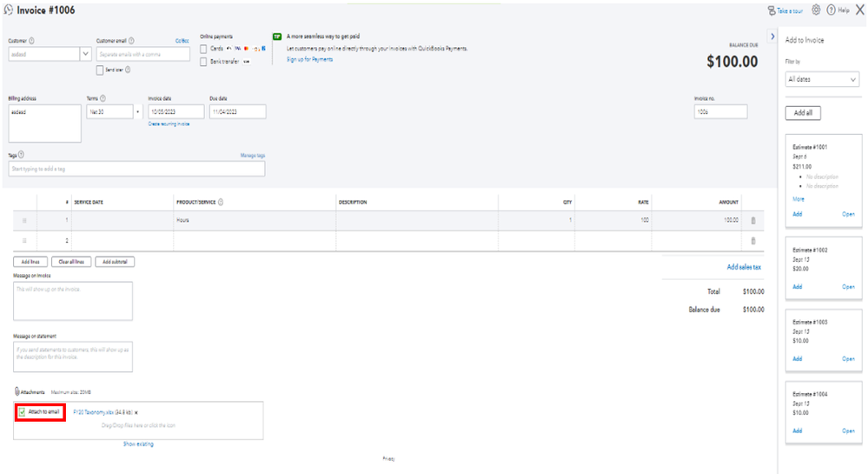Viewport: 868px width, 474px height.
Task: Click the Privacy link at bottom
Action: point(388,459)
